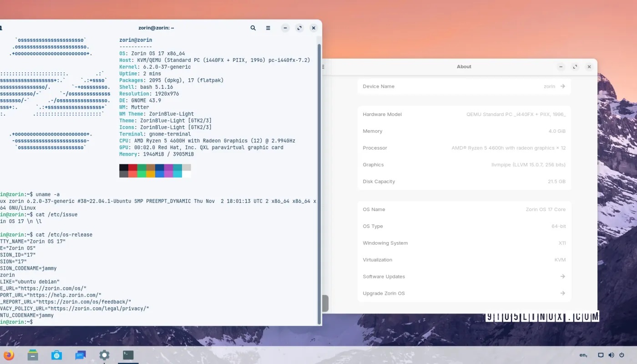The image size is (637, 364).
Task: Open the 'en' keyboard layout indicator
Action: 583,355
